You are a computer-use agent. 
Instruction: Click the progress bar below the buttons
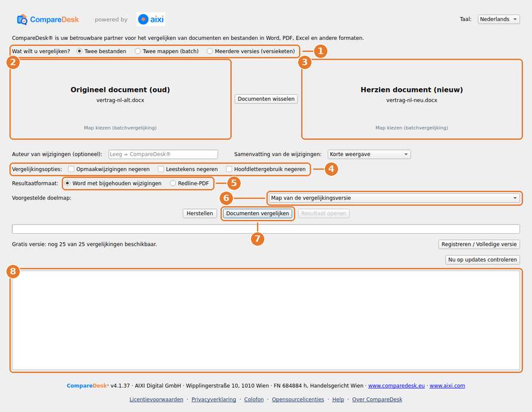tap(265, 229)
